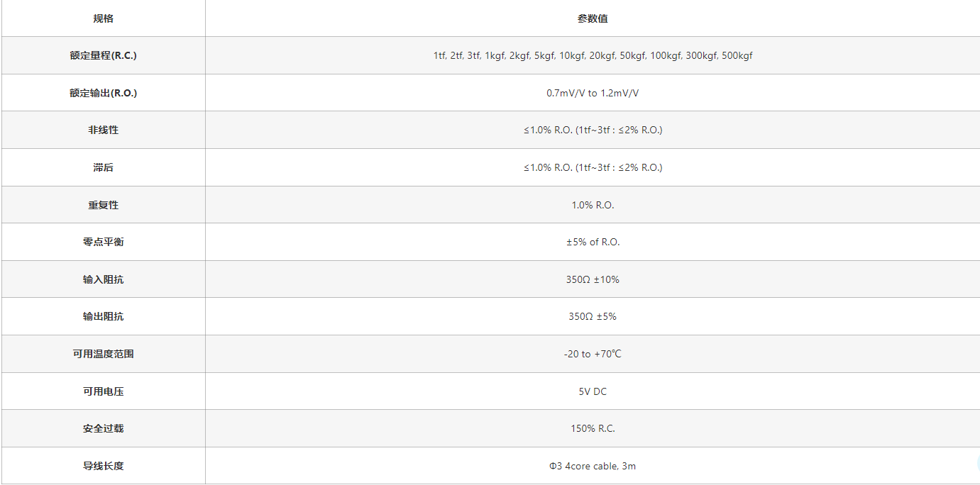Select the 安全过载 row label
980x485 pixels.
pyautogui.click(x=103, y=428)
